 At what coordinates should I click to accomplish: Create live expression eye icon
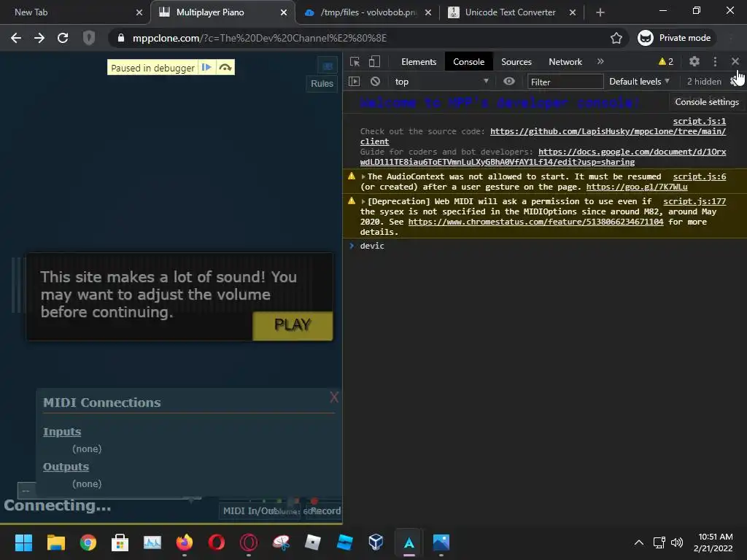click(508, 82)
